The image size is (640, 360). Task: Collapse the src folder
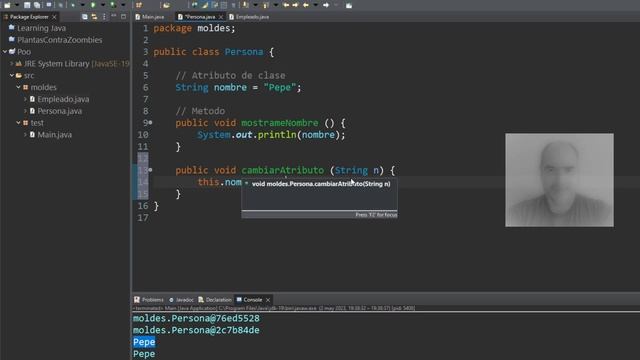pos(12,75)
